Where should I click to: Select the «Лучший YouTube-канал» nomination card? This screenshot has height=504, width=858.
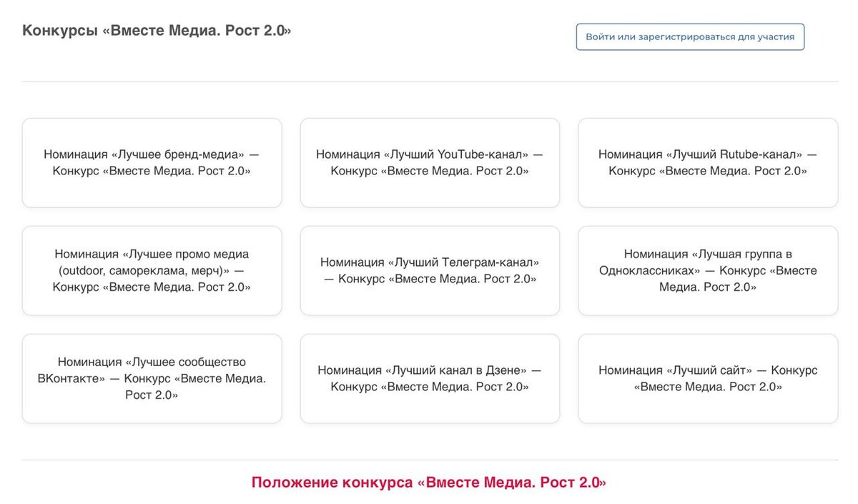click(430, 163)
